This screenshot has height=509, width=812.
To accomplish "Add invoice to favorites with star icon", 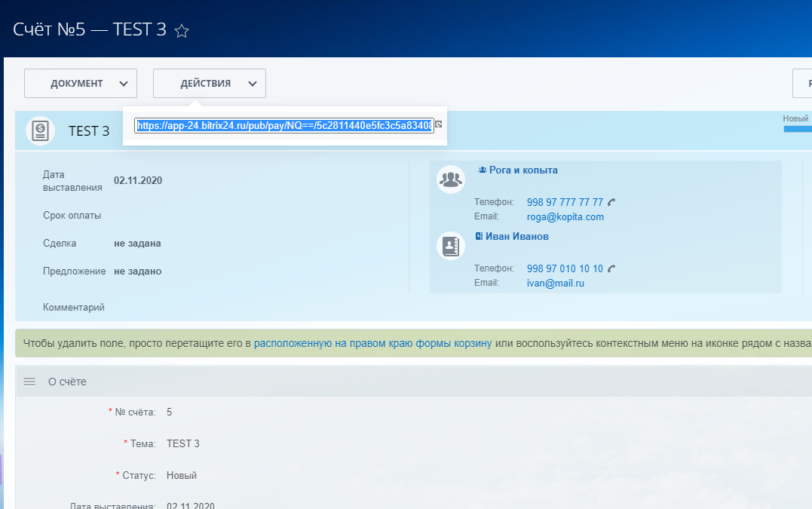I will pos(182,31).
